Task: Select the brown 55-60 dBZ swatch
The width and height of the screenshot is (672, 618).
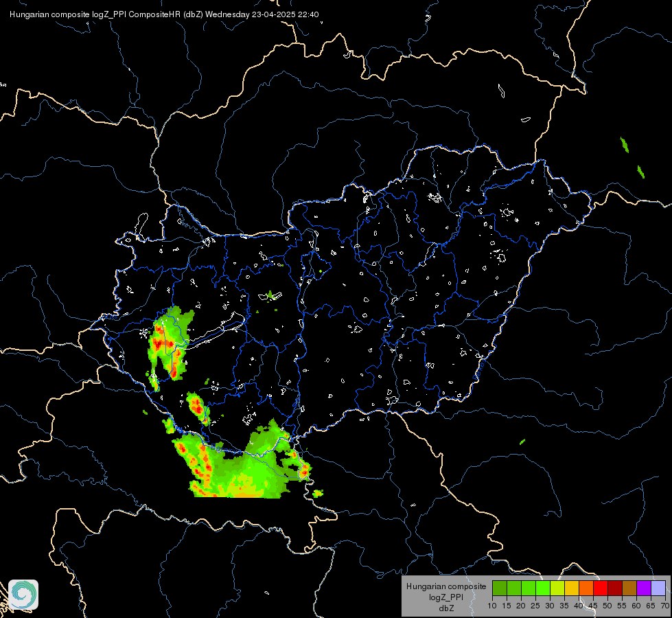Action: tap(629, 588)
